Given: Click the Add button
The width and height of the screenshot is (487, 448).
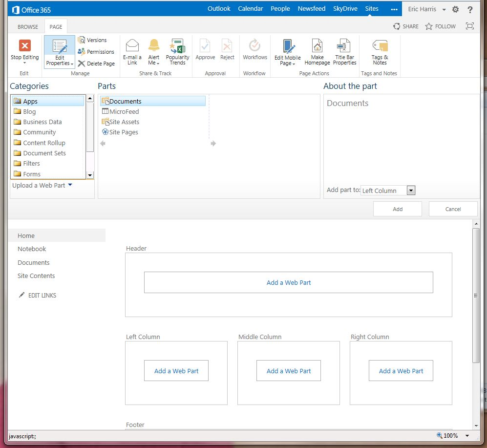Looking at the screenshot, I should (x=397, y=209).
